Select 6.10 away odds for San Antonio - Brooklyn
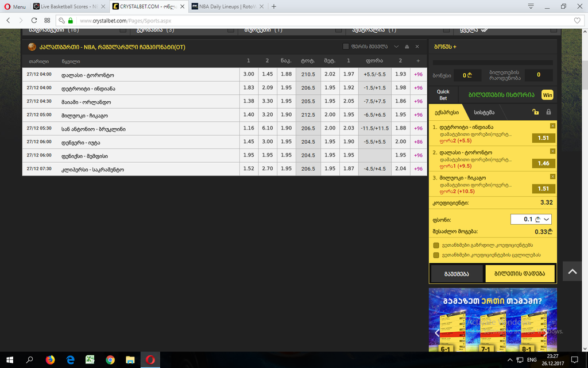The width and height of the screenshot is (588, 368). point(268,128)
